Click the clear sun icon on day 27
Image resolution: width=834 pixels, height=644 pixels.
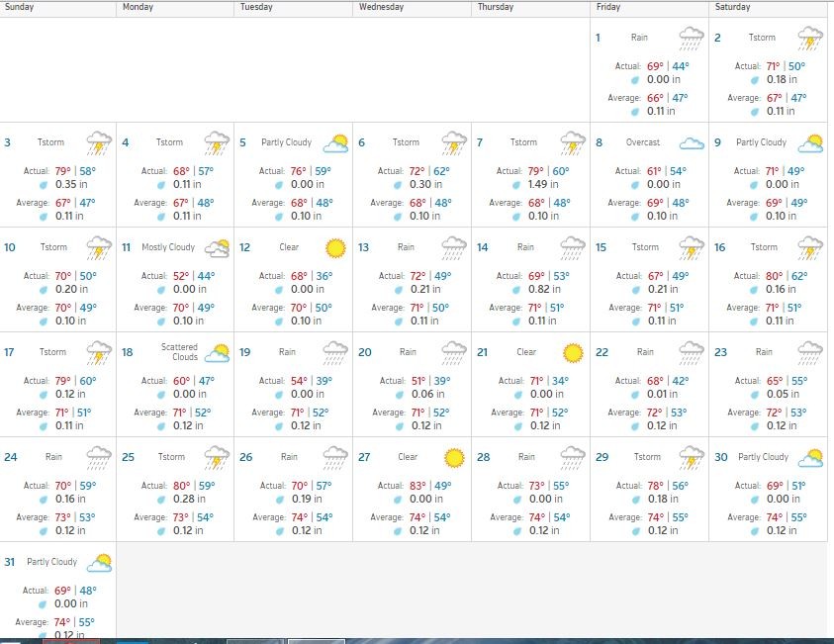[454, 458]
